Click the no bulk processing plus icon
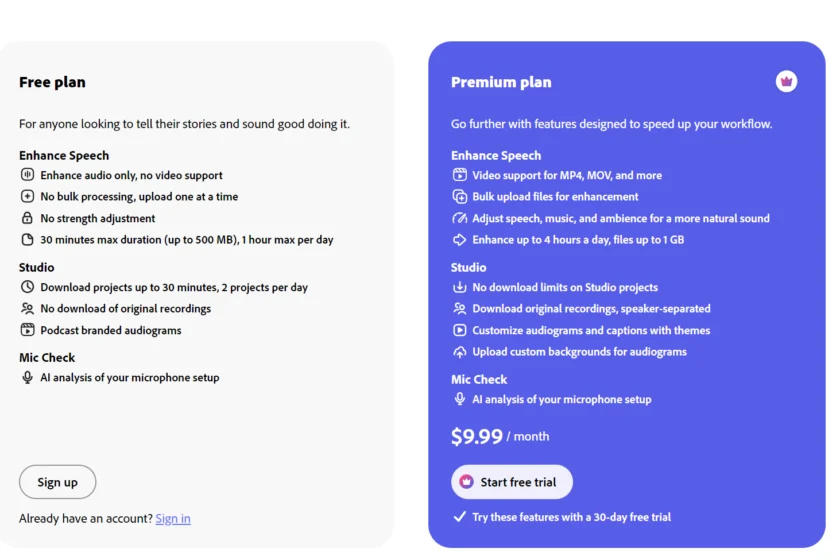840x560 pixels. point(27,197)
